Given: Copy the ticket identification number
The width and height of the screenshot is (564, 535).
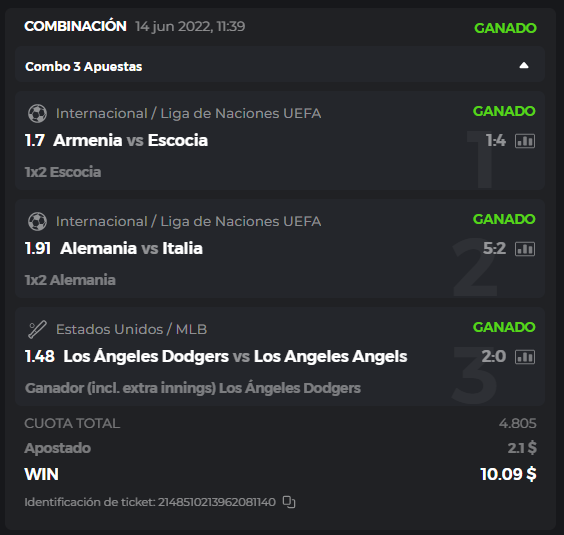Looking at the screenshot, I should click(289, 502).
